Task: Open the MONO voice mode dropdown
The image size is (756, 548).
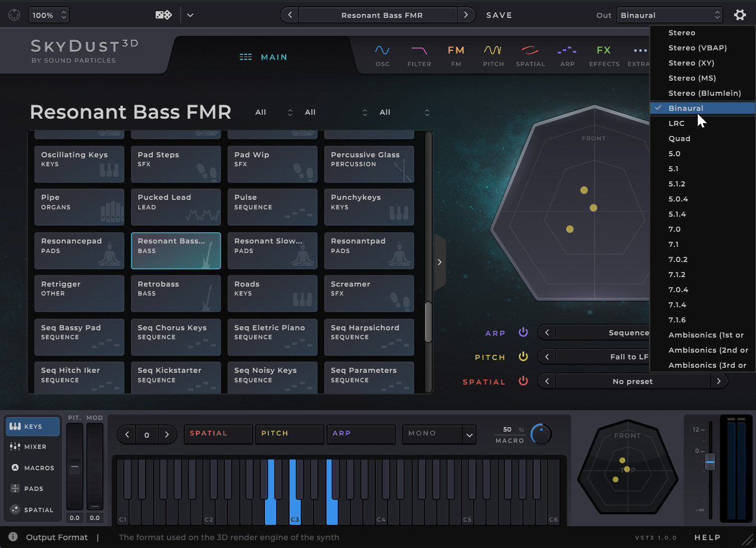Action: tap(439, 434)
